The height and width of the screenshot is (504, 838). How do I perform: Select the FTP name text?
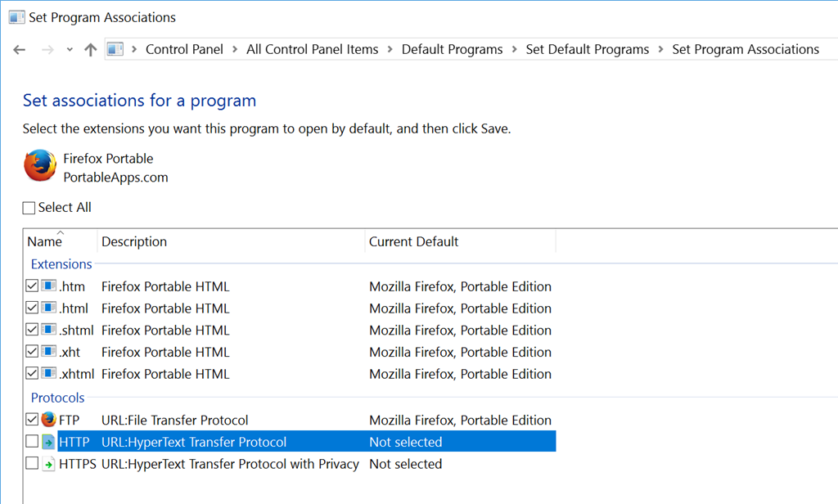tap(69, 420)
